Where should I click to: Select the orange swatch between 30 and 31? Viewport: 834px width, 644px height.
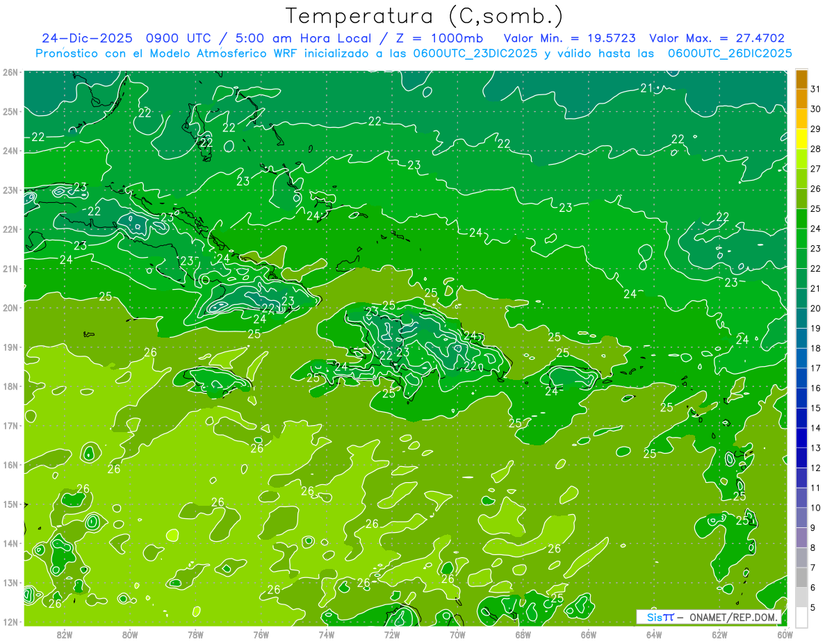coord(801,99)
